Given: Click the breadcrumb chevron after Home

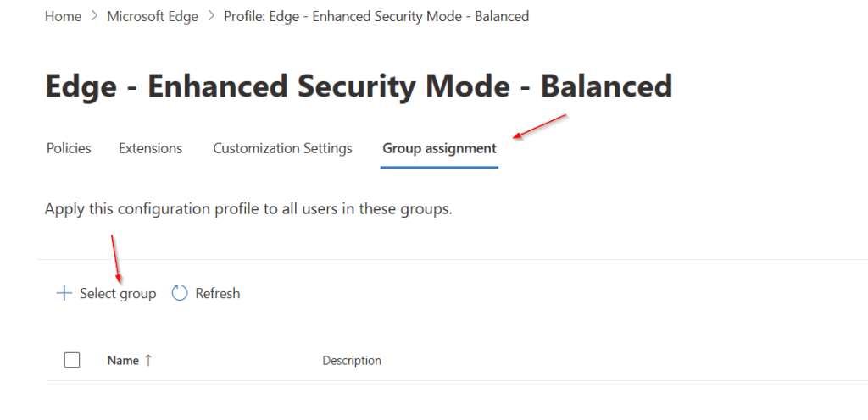Looking at the screenshot, I should [x=94, y=17].
